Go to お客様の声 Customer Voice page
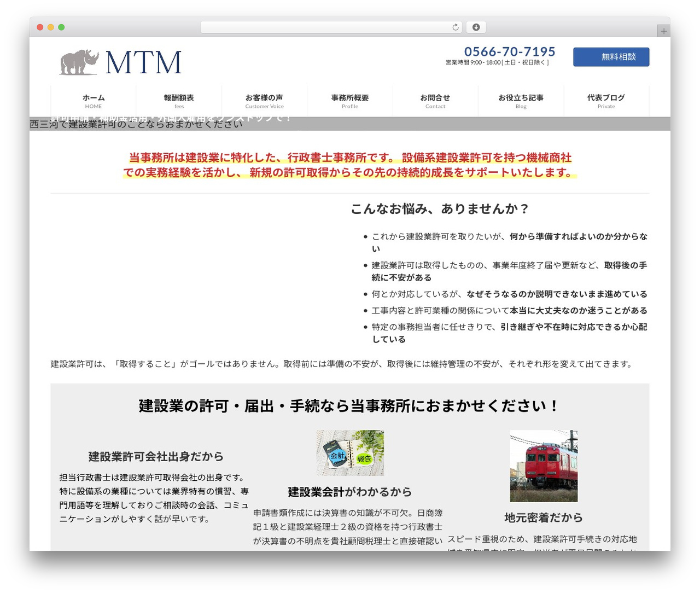700x593 pixels. coord(264,101)
